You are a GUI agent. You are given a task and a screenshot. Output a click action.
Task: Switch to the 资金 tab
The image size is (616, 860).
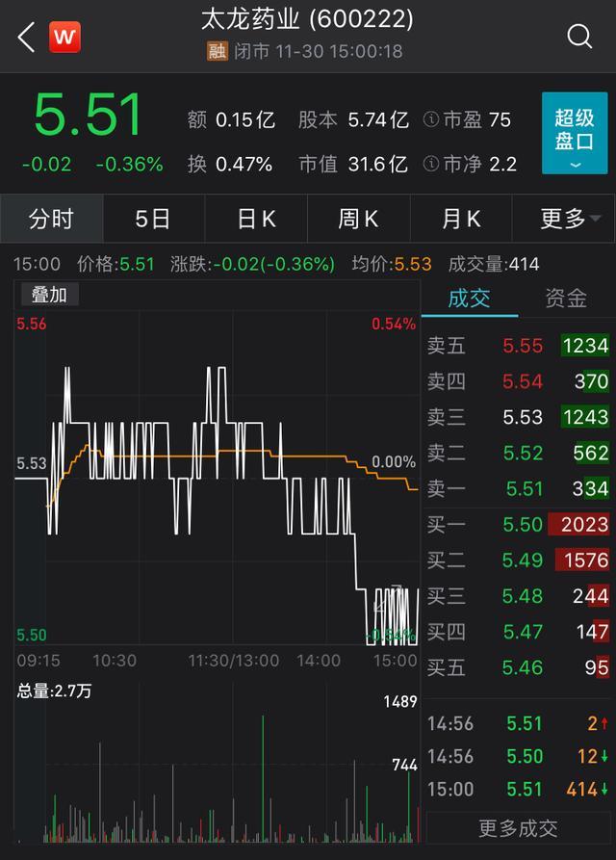coord(566,299)
